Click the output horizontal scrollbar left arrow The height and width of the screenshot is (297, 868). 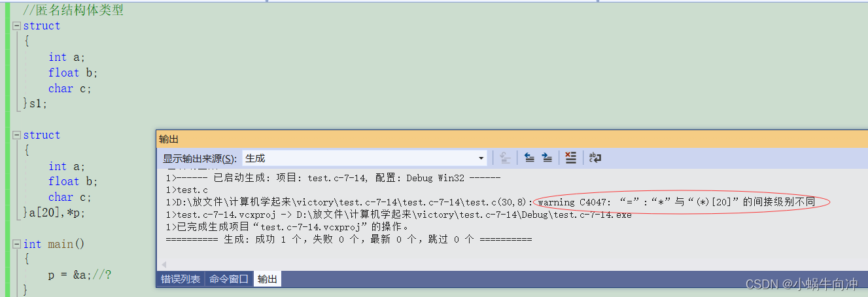tap(164, 264)
